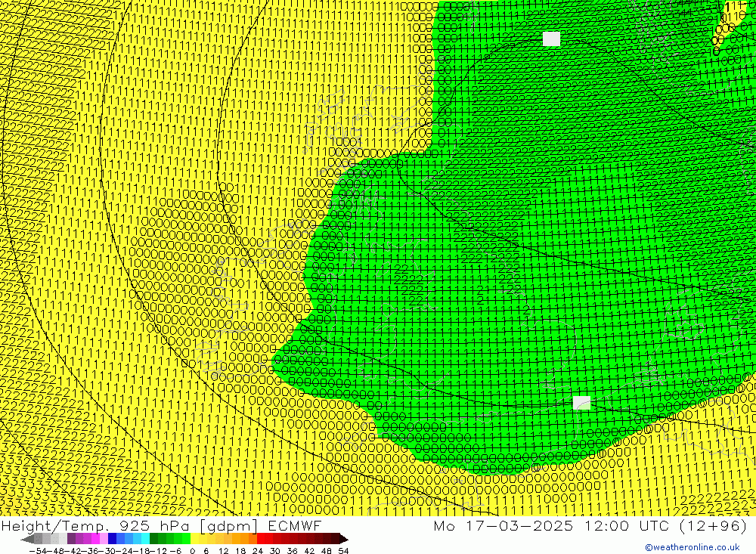This screenshot has height=554, width=756.
Task: Click the white square marker near map bottom
Action: click(581, 403)
